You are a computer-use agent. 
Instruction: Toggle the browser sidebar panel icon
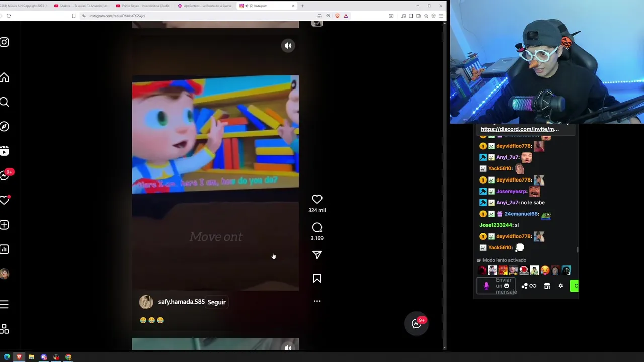tap(411, 16)
